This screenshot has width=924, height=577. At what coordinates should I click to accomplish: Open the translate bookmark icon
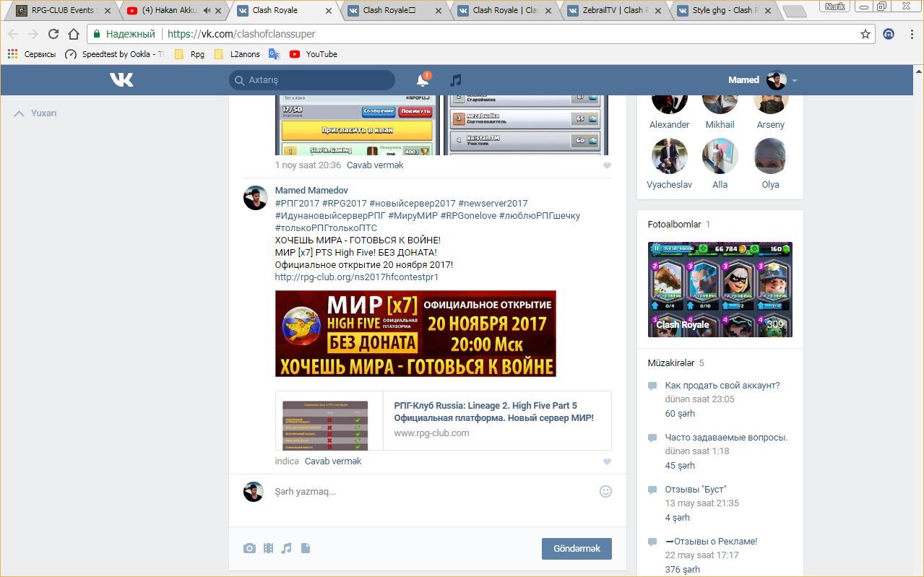coord(274,54)
